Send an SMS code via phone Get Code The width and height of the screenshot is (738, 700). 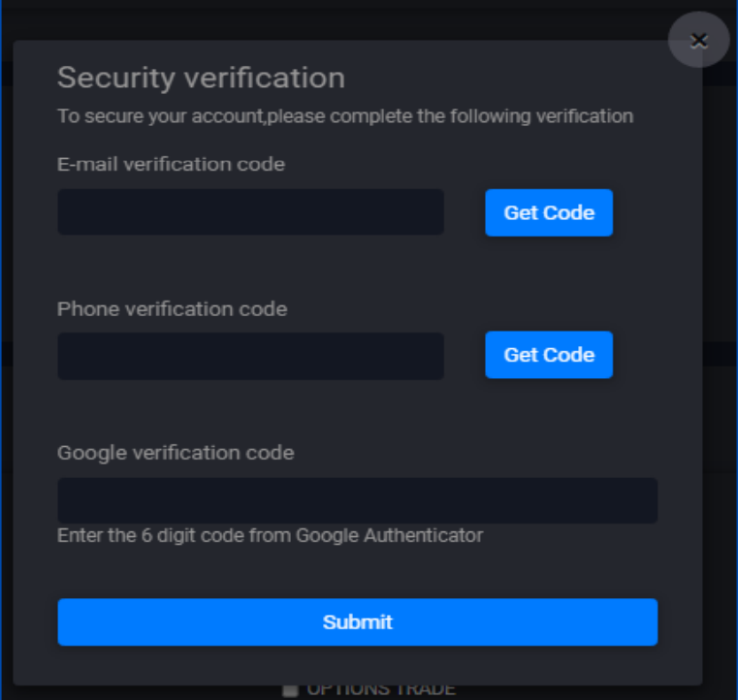[549, 355]
